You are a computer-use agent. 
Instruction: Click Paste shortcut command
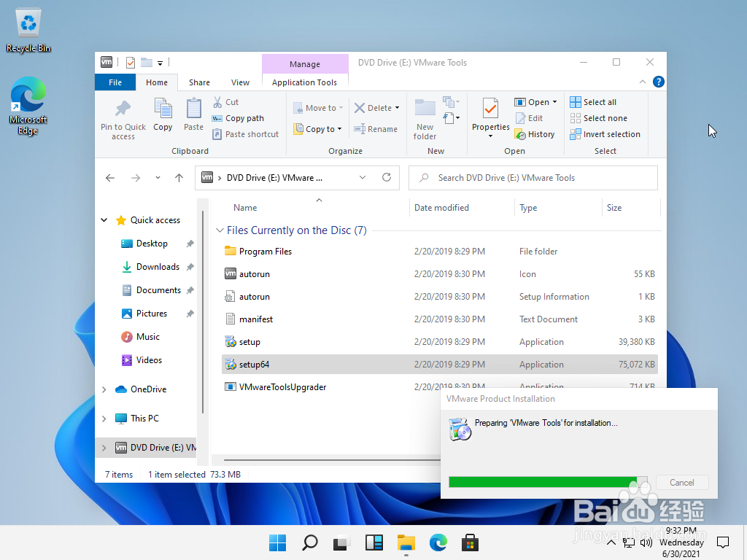click(x=245, y=134)
